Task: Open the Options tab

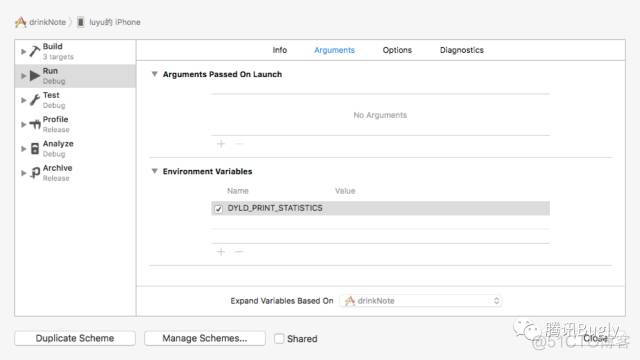Action: [397, 50]
